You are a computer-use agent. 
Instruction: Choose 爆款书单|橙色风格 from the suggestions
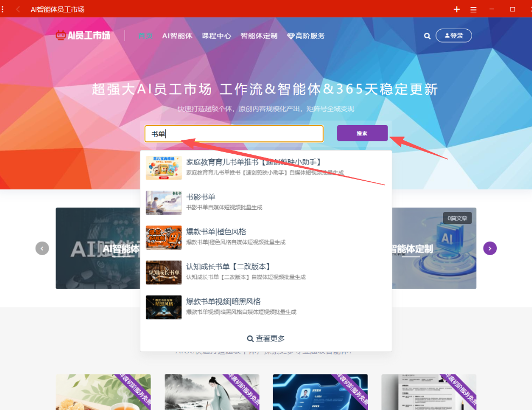(216, 231)
